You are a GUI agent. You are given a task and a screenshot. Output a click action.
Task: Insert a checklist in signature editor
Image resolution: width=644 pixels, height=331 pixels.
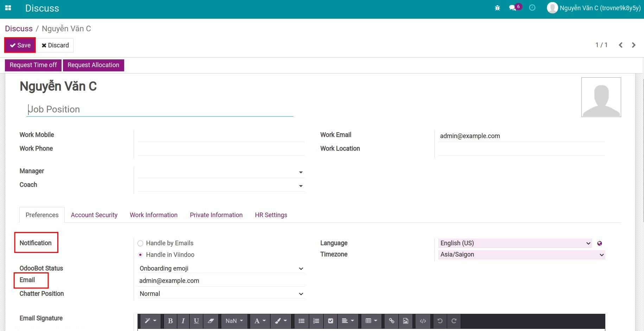(331, 321)
